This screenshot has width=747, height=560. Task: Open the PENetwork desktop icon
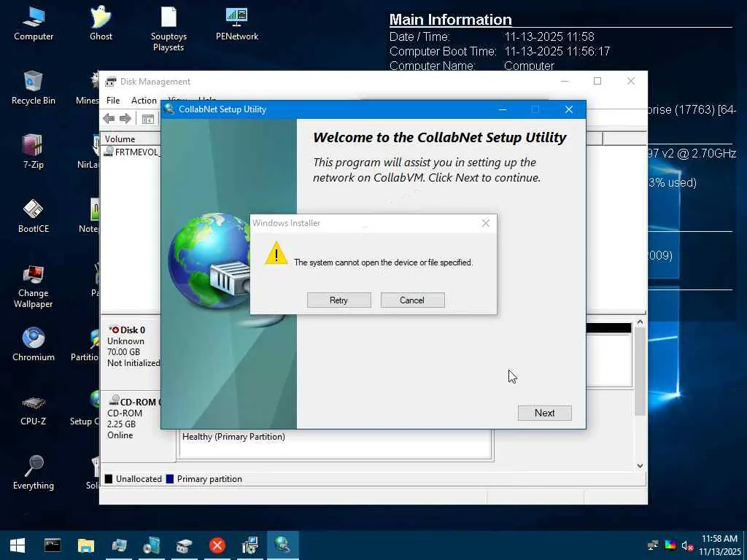point(237,24)
